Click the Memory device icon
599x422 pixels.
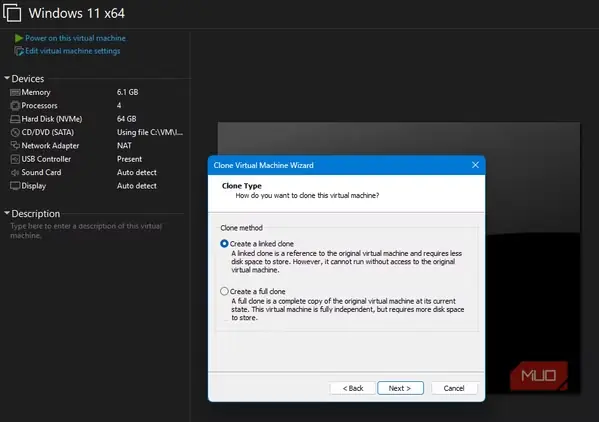click(15, 92)
